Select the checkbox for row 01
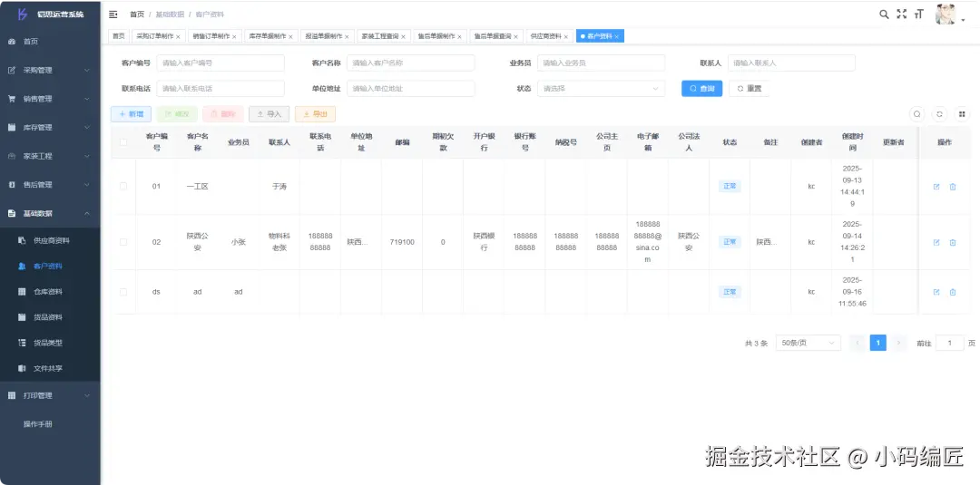 [123, 186]
